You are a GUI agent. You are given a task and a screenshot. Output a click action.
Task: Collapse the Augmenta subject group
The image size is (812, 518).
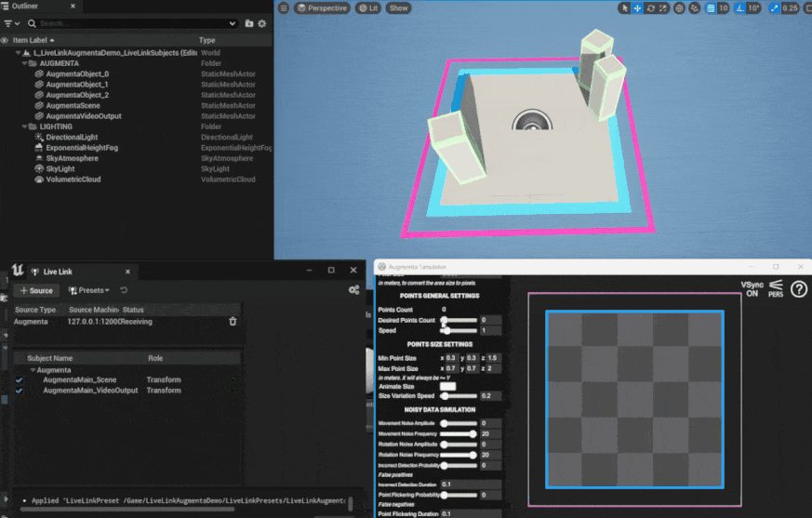(x=33, y=370)
